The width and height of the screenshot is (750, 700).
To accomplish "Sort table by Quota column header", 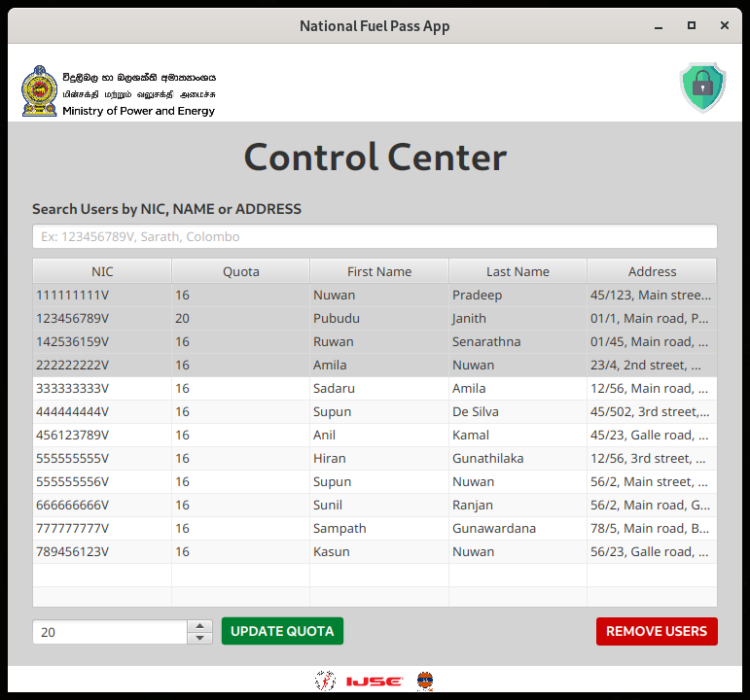I will point(241,271).
